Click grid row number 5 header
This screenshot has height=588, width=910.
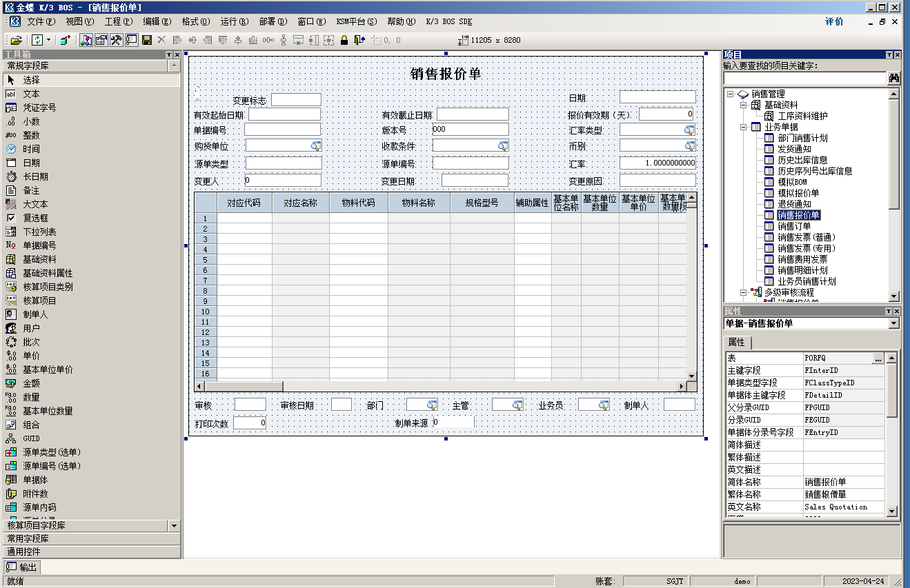(x=206, y=260)
